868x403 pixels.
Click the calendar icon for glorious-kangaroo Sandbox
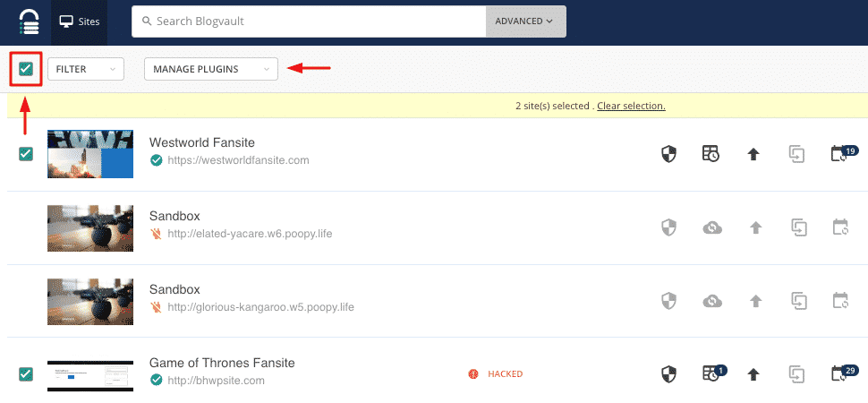pyautogui.click(x=840, y=300)
